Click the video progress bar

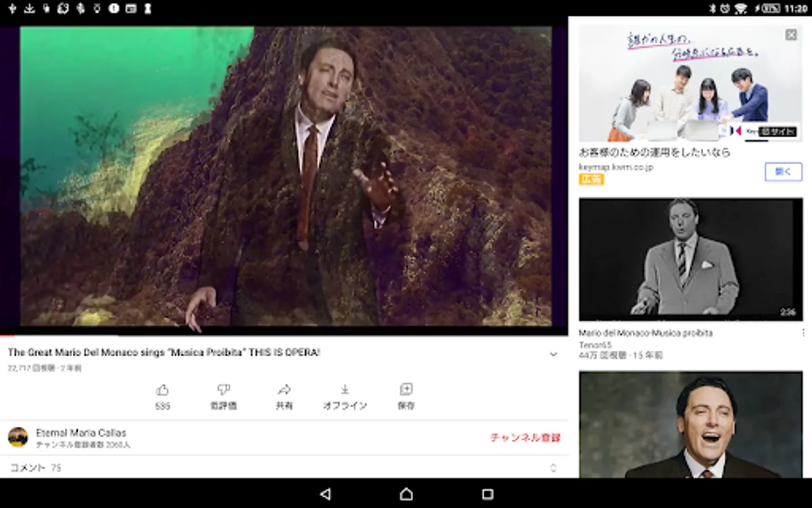(284, 335)
